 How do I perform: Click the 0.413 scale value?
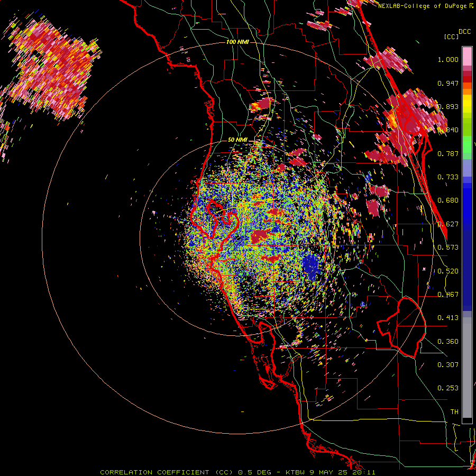(448, 318)
